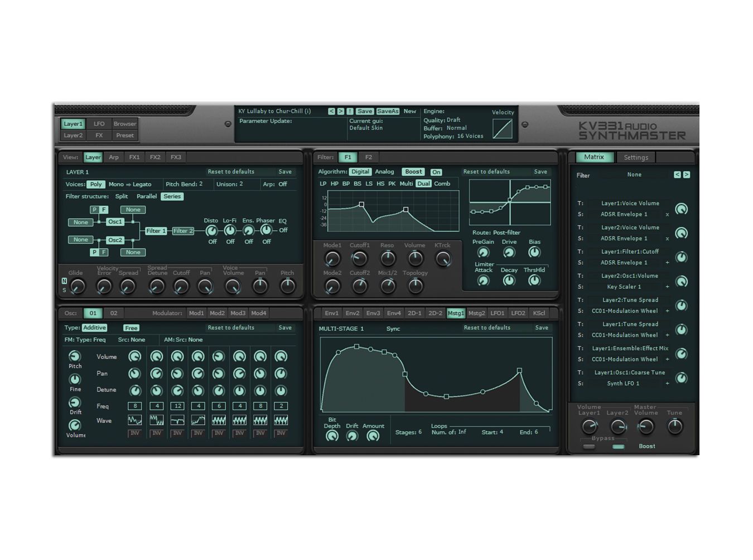Click the oscillator Pitch knob
The width and height of the screenshot is (753, 560).
coord(75,356)
